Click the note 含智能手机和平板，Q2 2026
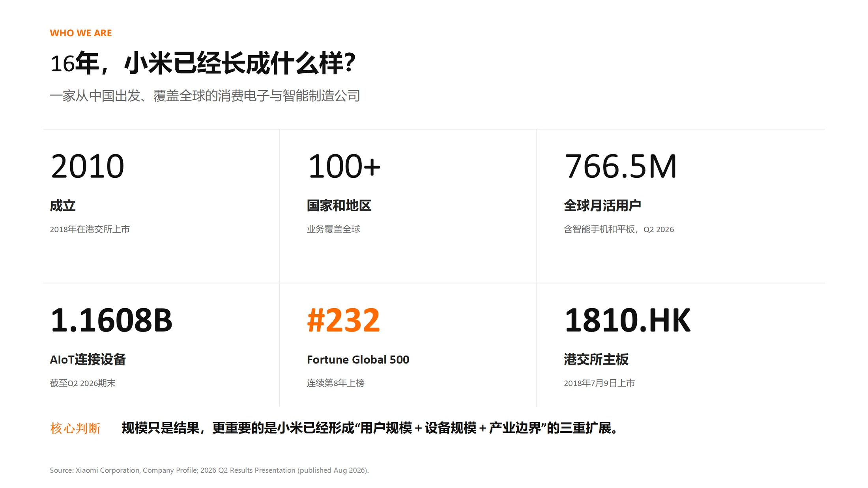 [619, 229]
